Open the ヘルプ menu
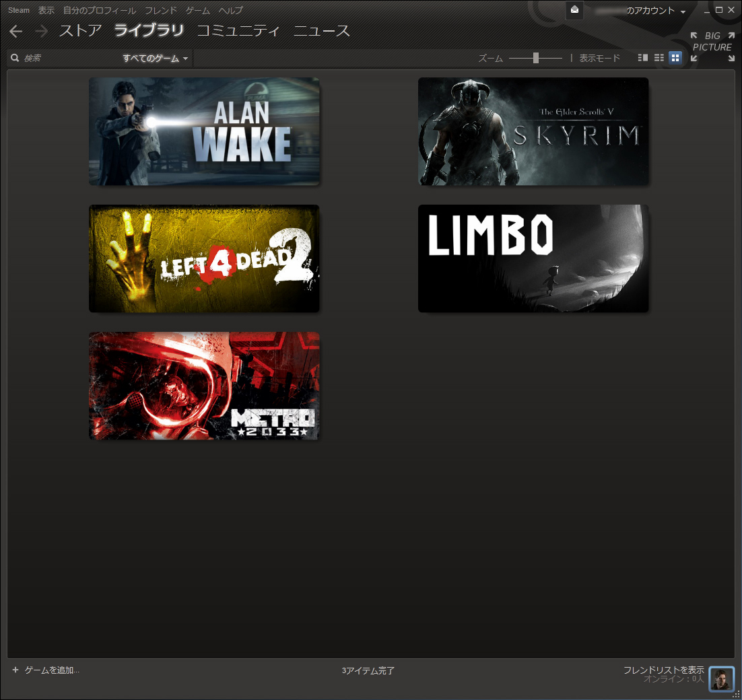742x700 pixels. pos(230,11)
